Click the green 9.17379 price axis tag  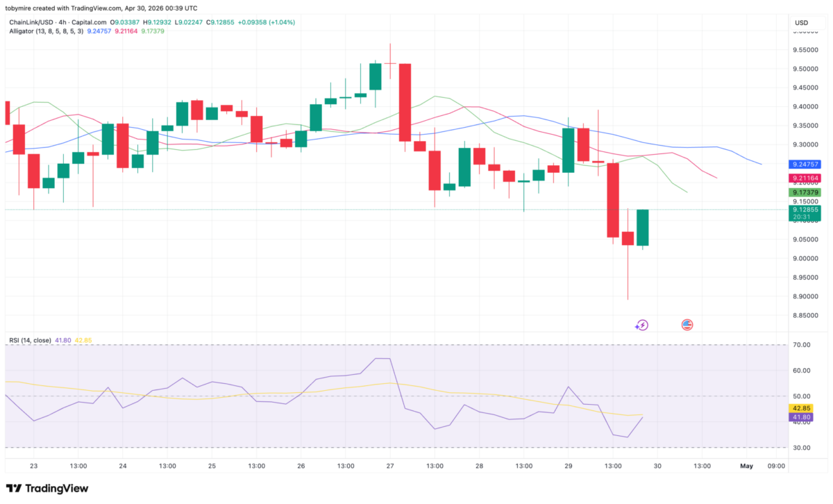805,192
